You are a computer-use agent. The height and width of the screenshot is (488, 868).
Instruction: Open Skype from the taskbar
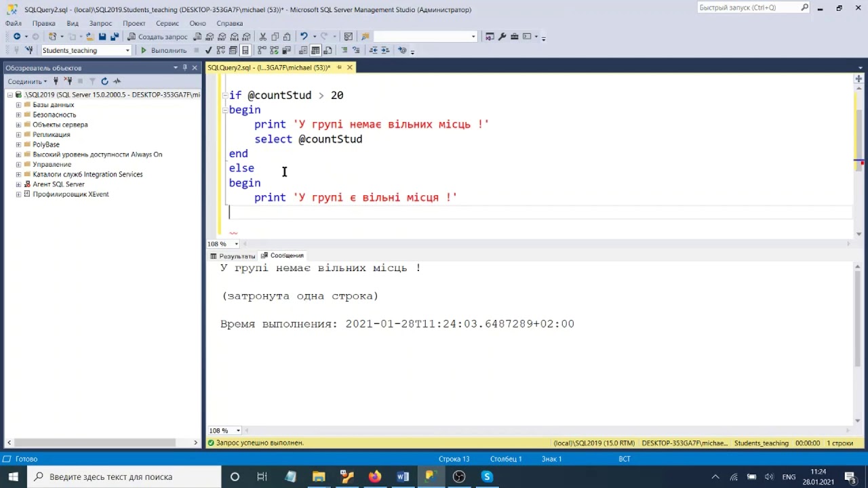click(487, 476)
